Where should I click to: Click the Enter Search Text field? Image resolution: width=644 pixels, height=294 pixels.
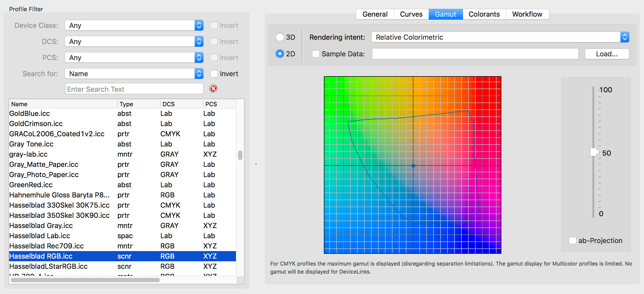click(x=134, y=89)
